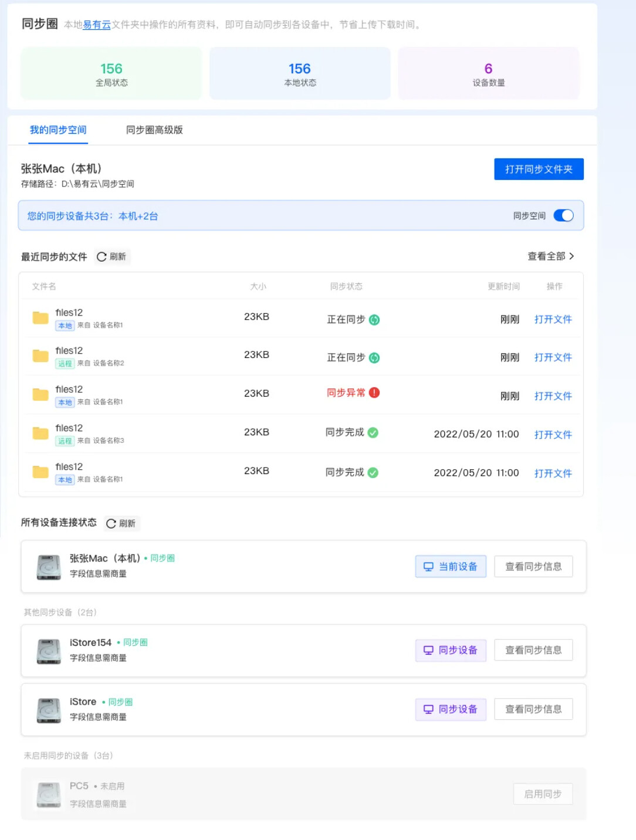636x840 pixels.
Task: Click the first syncing progress icon
Action: (374, 320)
